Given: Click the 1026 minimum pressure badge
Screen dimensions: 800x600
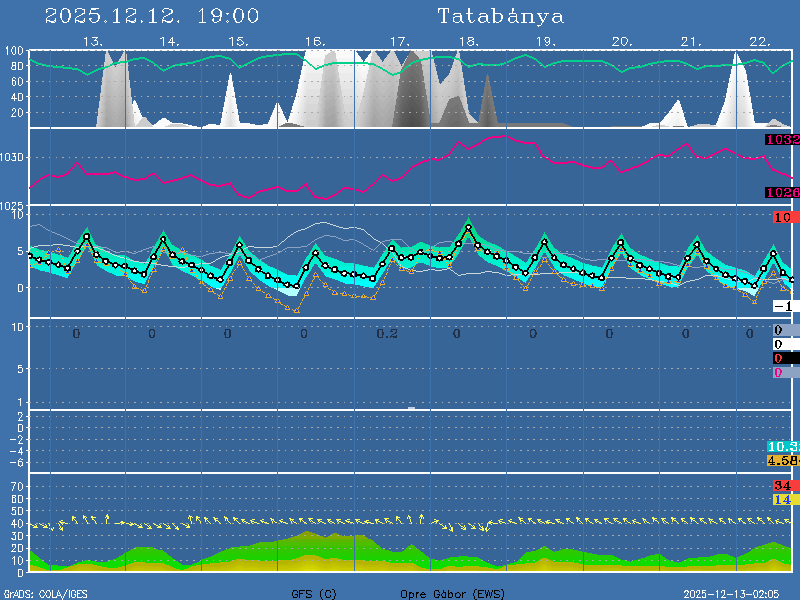Looking at the screenshot, I should 782,192.
